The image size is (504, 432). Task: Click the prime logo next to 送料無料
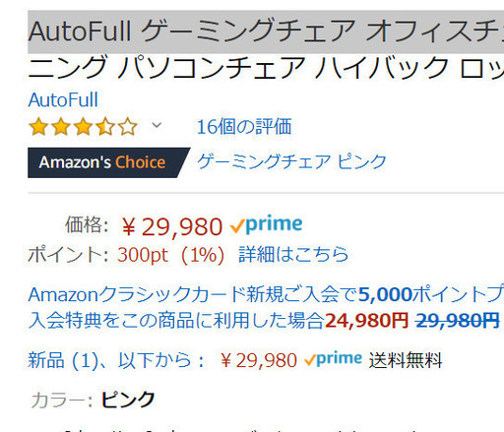click(333, 359)
